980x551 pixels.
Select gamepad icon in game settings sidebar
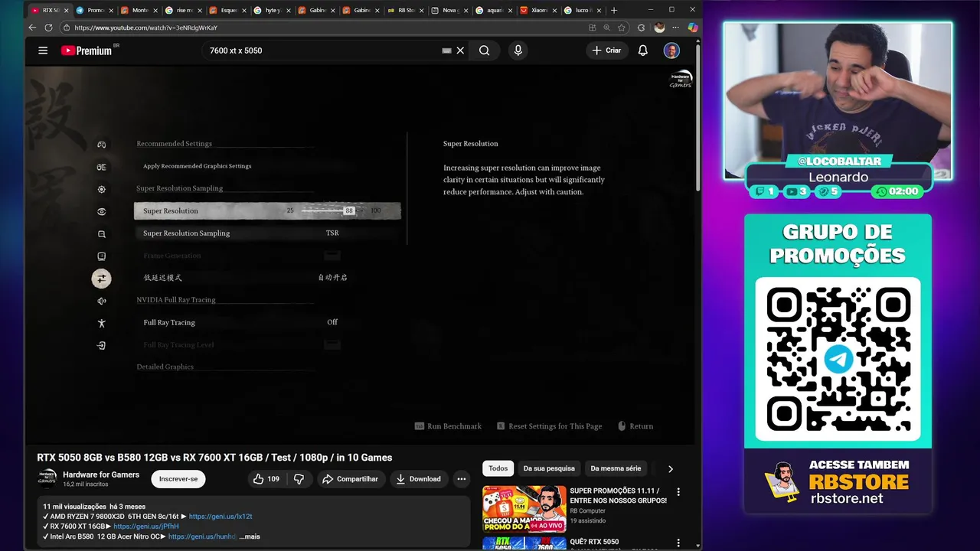pyautogui.click(x=102, y=145)
